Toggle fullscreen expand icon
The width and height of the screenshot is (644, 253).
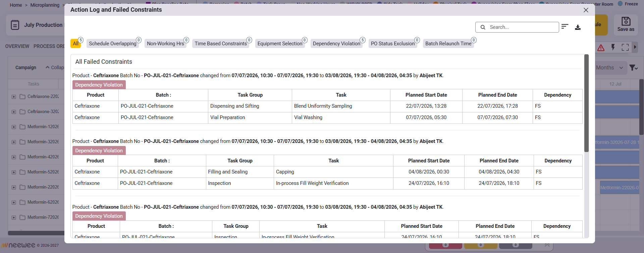click(x=625, y=47)
